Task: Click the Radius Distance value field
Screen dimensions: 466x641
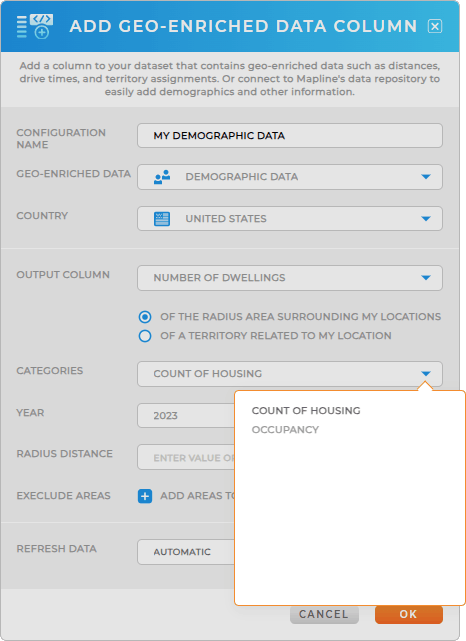Action: pyautogui.click(x=186, y=457)
